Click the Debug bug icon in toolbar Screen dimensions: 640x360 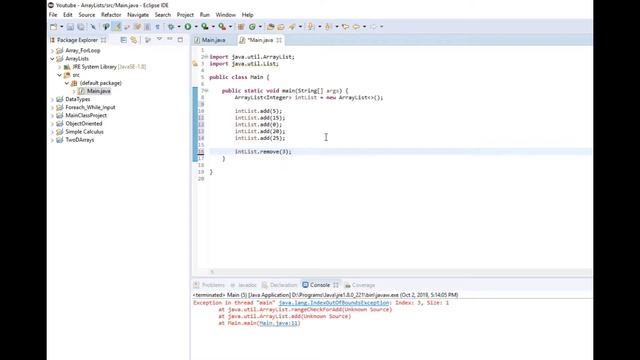click(171, 27)
